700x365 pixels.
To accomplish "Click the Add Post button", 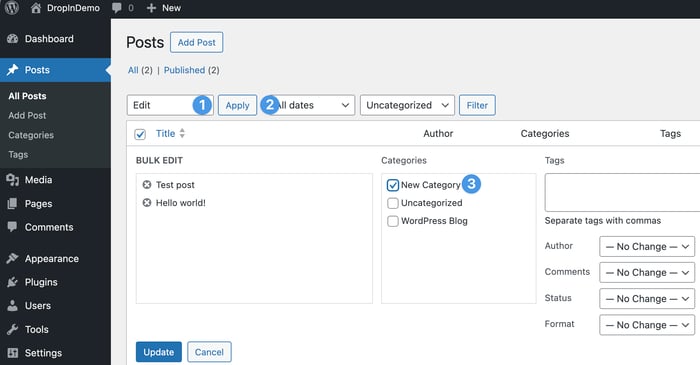I will [x=196, y=42].
